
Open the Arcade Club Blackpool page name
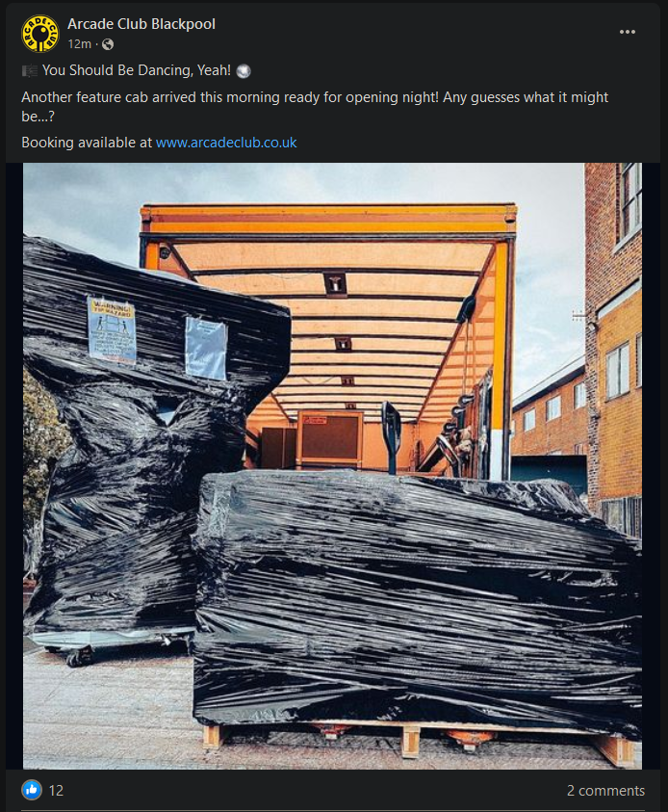tap(141, 24)
